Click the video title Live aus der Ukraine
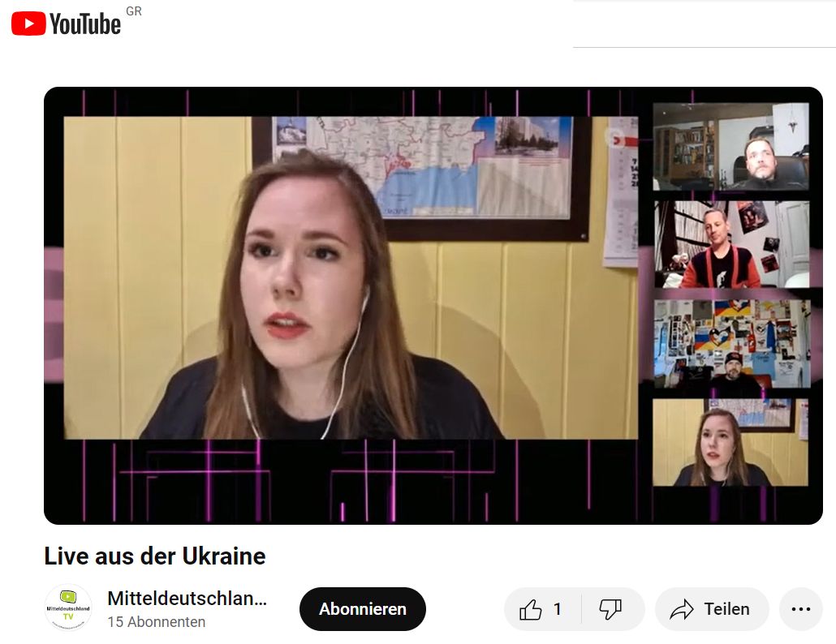 pos(155,556)
